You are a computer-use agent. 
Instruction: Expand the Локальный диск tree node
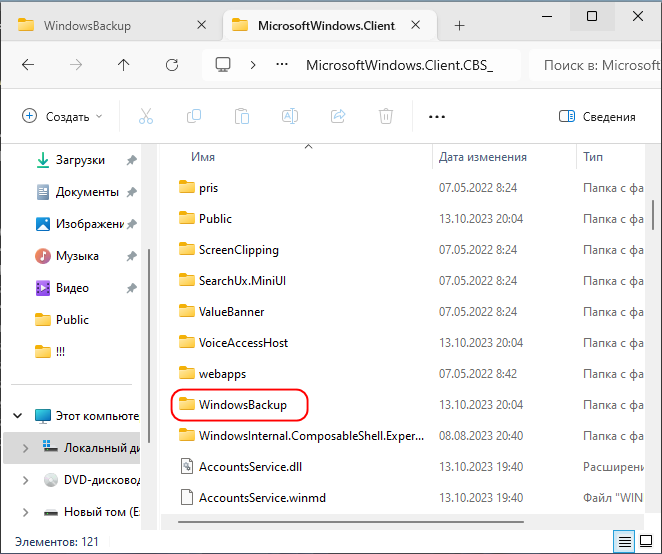(x=25, y=448)
